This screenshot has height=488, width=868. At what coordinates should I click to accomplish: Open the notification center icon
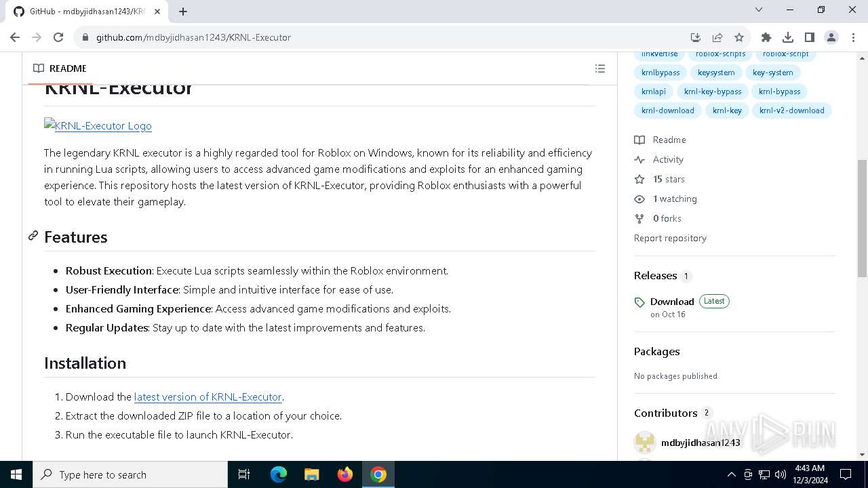pos(846,474)
